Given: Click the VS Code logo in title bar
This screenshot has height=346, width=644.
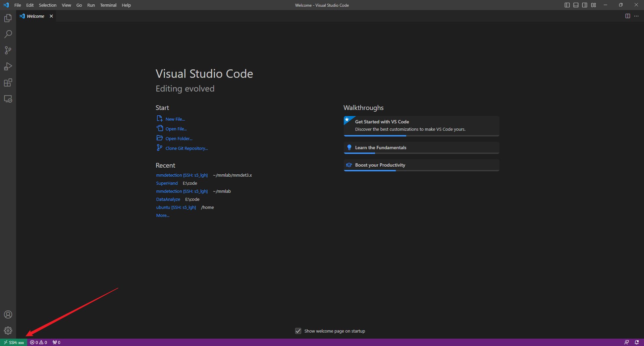Looking at the screenshot, I should 6,5.
